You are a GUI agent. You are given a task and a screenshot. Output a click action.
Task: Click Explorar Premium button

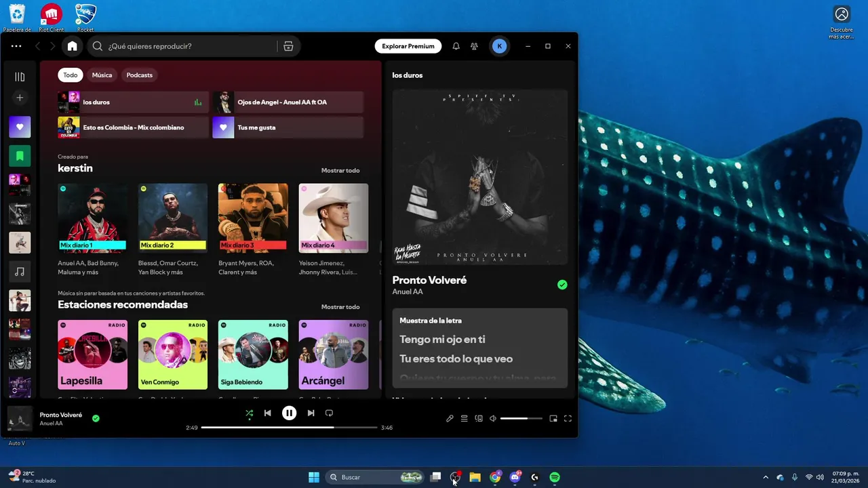pos(408,46)
